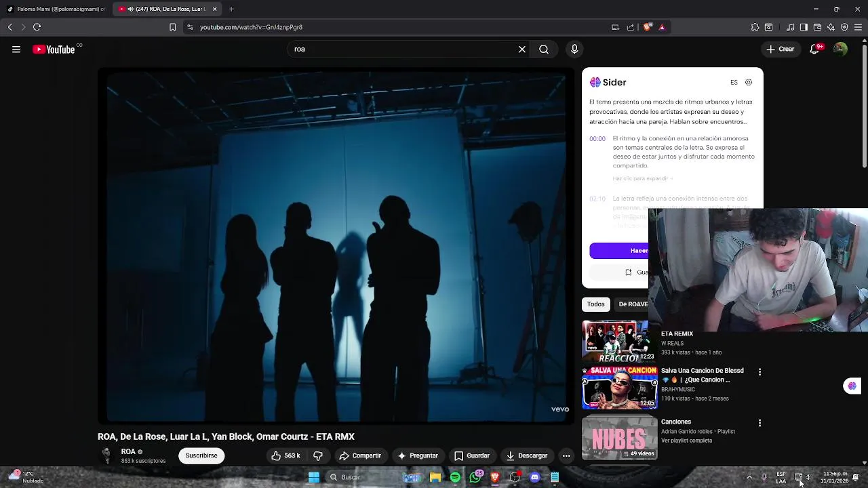Open options for Salva Una Cancion video
The height and width of the screenshot is (488, 868).
coord(759,372)
